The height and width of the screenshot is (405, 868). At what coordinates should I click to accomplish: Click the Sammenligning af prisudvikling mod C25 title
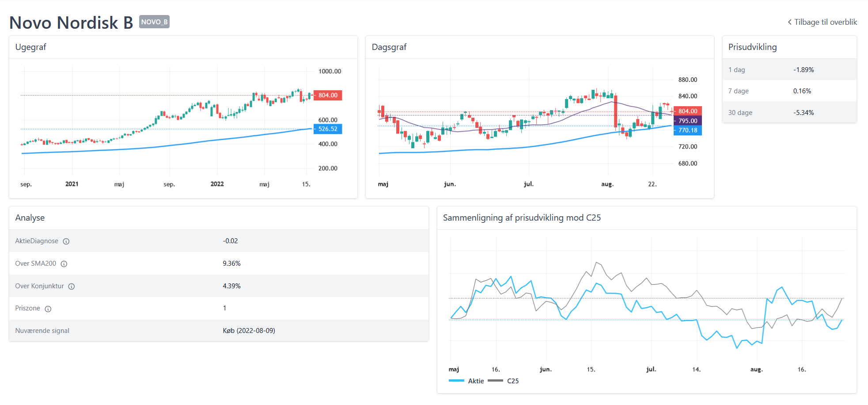(x=522, y=218)
